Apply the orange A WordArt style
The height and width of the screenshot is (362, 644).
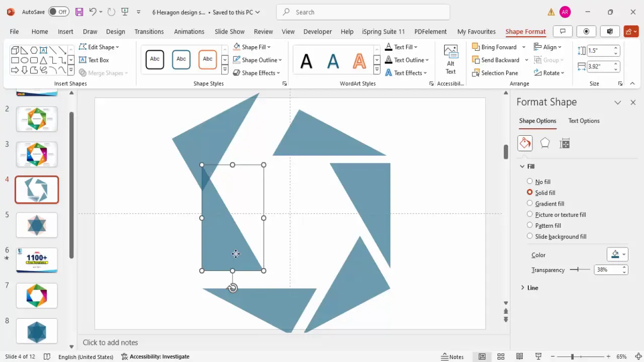pyautogui.click(x=359, y=61)
